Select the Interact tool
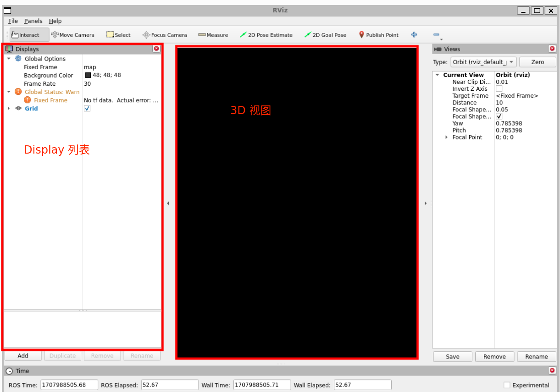Viewport: 560px width, 392px height. coord(29,35)
